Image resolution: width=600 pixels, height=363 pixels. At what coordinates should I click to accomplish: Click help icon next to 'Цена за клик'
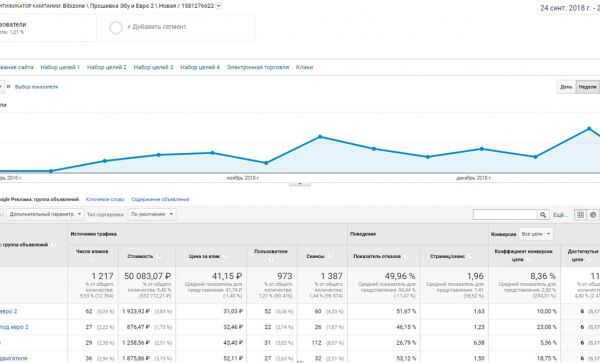[225, 256]
